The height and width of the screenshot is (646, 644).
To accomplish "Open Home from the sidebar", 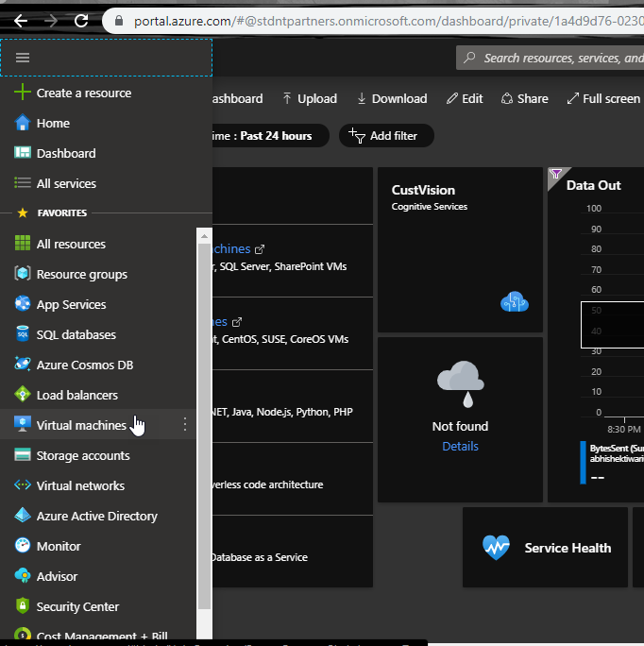I will (53, 123).
